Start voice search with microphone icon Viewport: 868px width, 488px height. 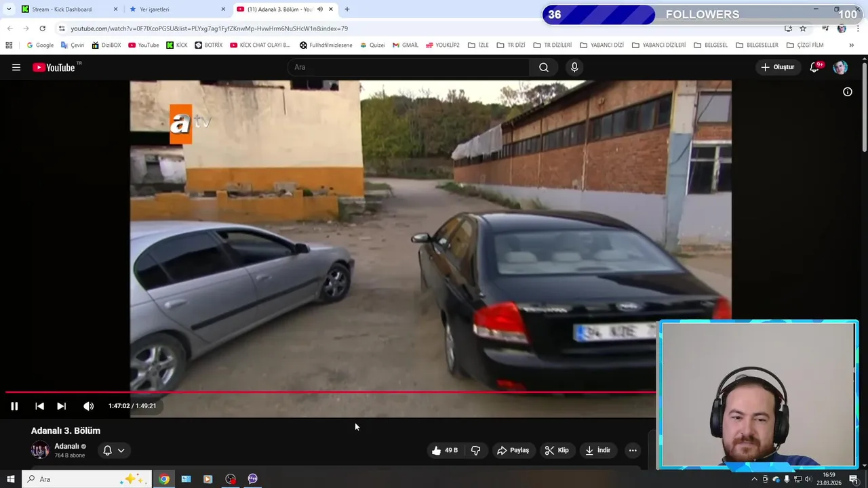(x=574, y=67)
